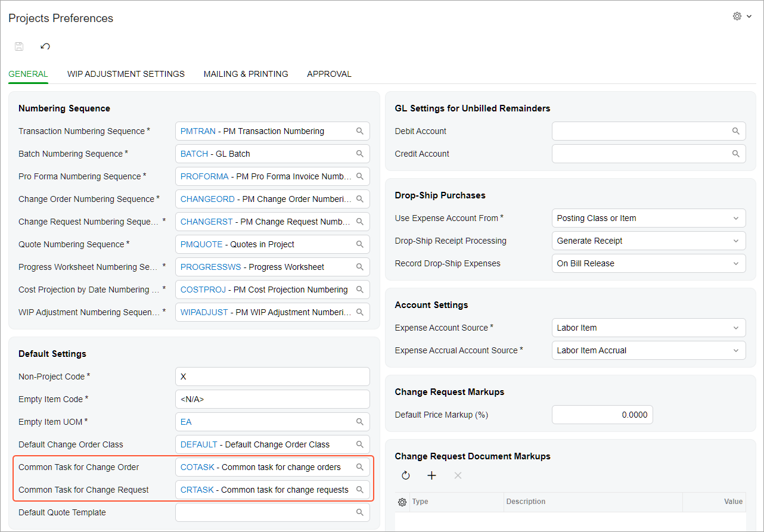Click the Default Price Markup (%) field
This screenshot has width=764, height=532.
tap(602, 415)
